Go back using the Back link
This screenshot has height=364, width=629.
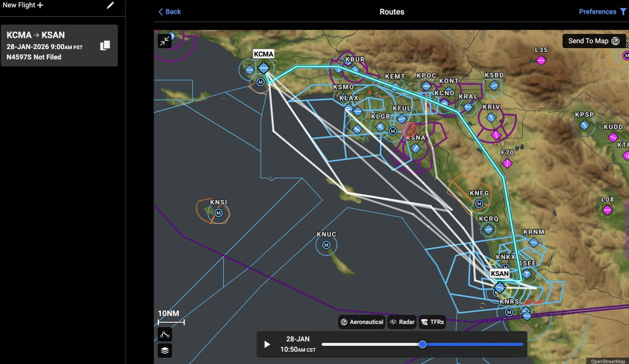point(169,11)
